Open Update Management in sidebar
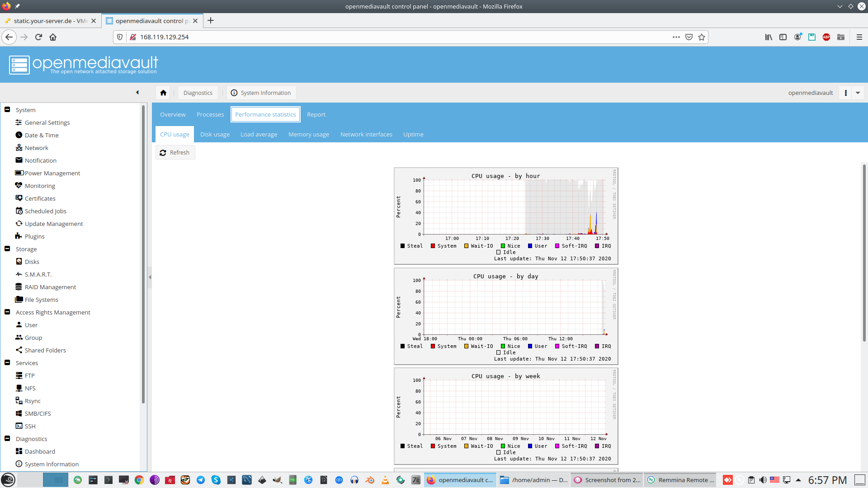Screen dimensions: 868x488 (x=54, y=224)
